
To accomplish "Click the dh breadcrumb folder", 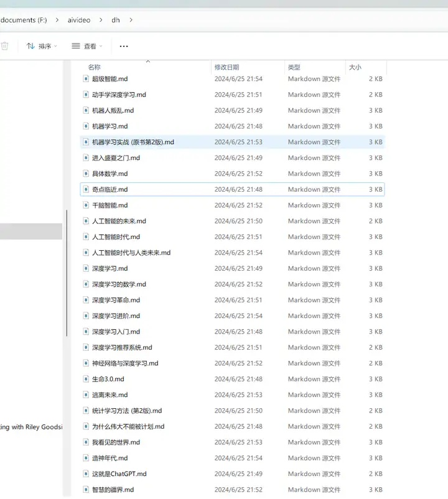I will pos(116,20).
